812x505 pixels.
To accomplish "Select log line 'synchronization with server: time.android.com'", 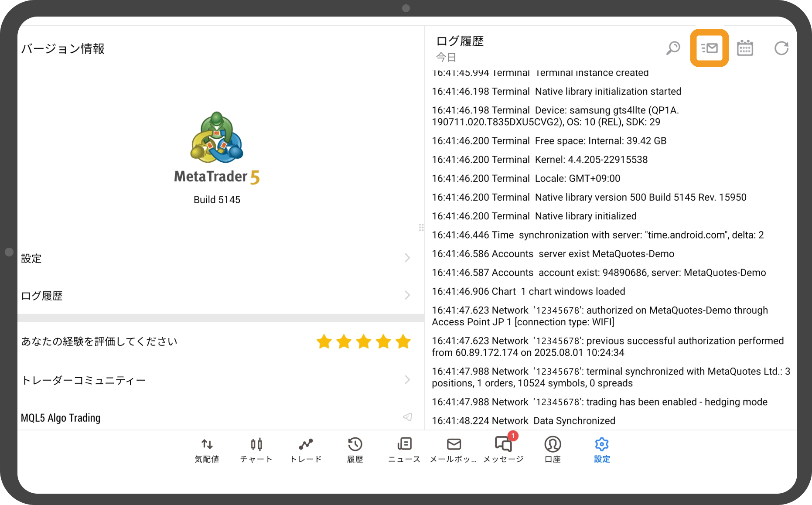I will (x=598, y=235).
